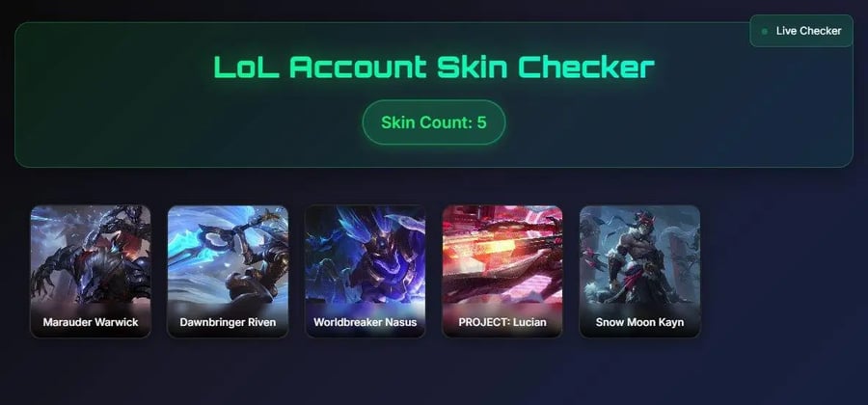Select the Worldbreaker Nasus name label
Viewport: 868px width, 405px height.
(365, 322)
